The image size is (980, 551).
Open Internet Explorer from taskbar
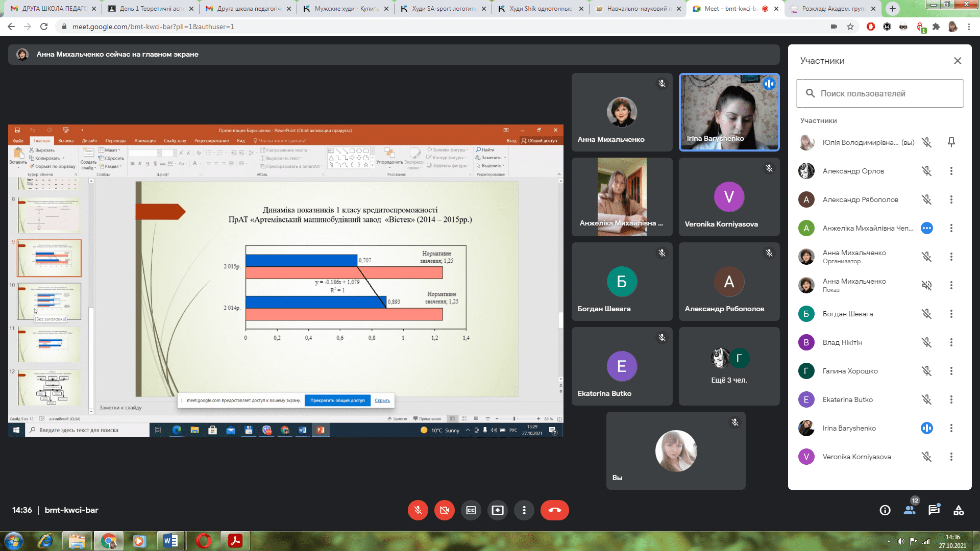pyautogui.click(x=45, y=541)
